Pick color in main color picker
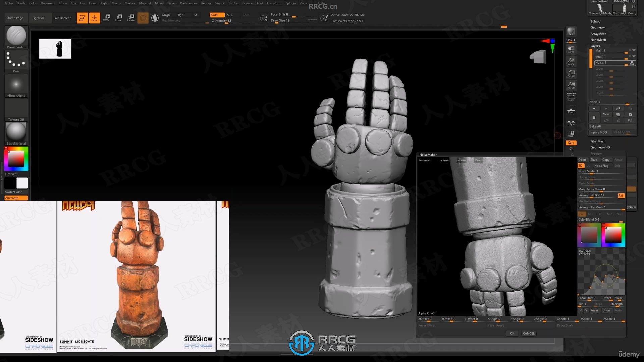This screenshot has height=362, width=644. tap(16, 159)
